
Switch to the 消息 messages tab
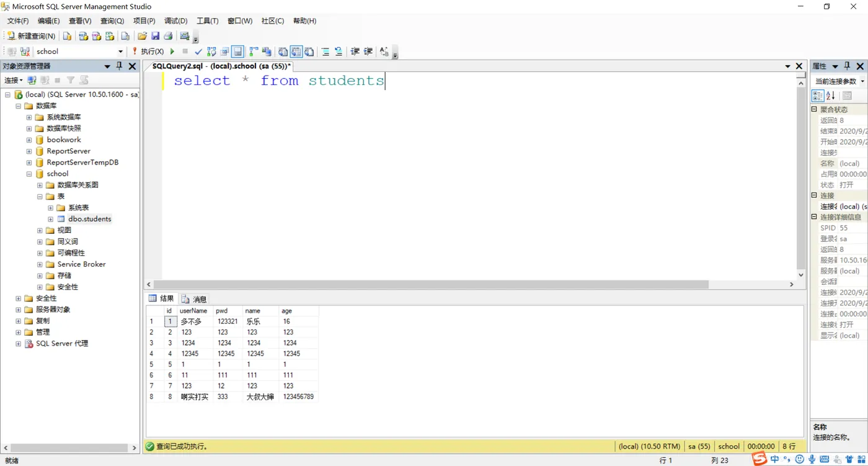tap(194, 299)
